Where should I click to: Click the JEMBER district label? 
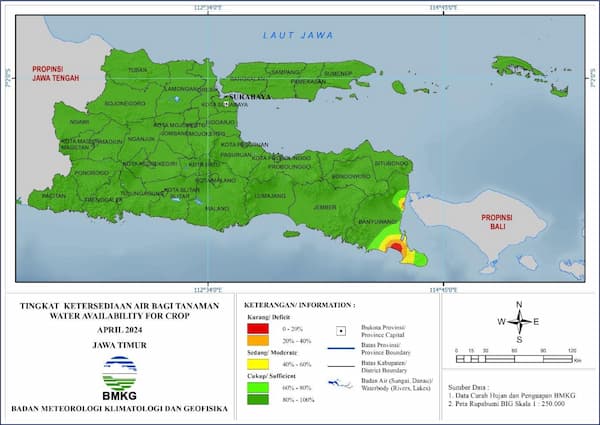coord(325,207)
